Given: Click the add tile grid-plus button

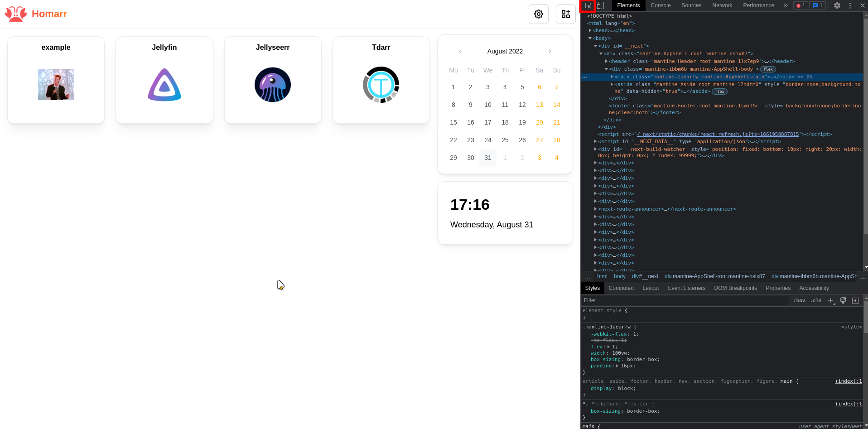Looking at the screenshot, I should tap(566, 14).
